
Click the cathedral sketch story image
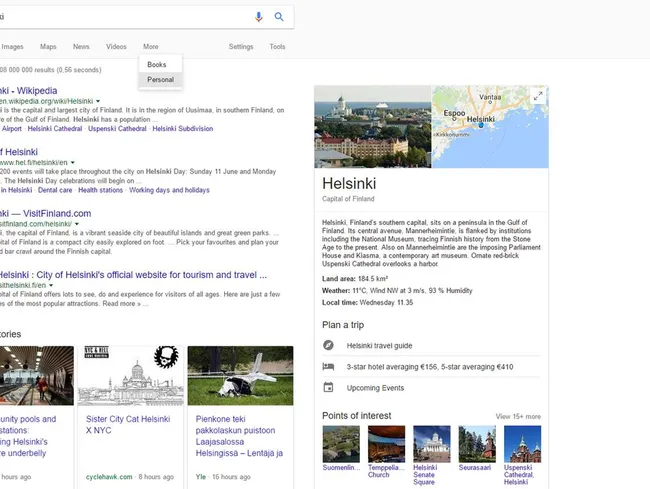(x=131, y=375)
